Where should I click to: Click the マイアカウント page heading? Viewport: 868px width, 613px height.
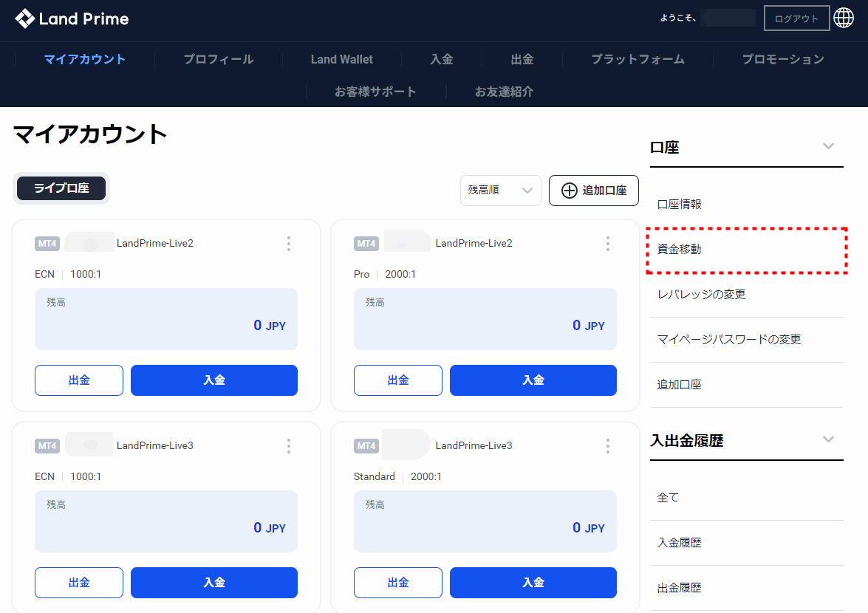tap(89, 134)
